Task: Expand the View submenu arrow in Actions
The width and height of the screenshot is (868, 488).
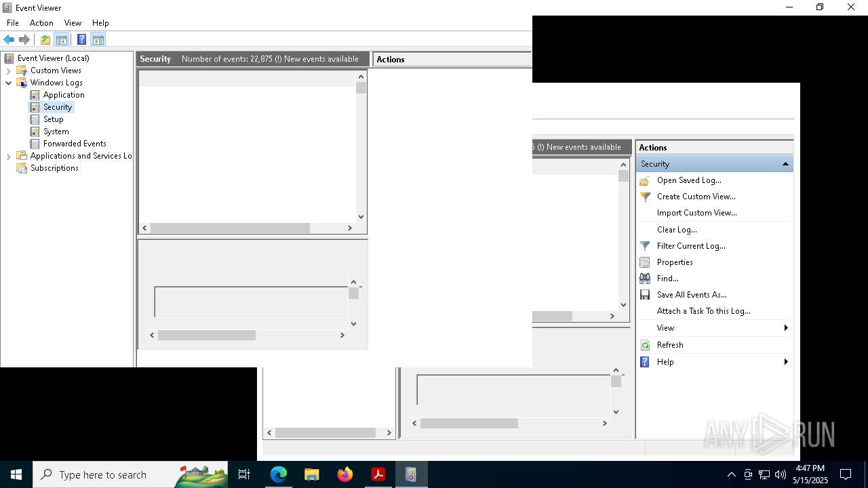Action: click(x=786, y=328)
